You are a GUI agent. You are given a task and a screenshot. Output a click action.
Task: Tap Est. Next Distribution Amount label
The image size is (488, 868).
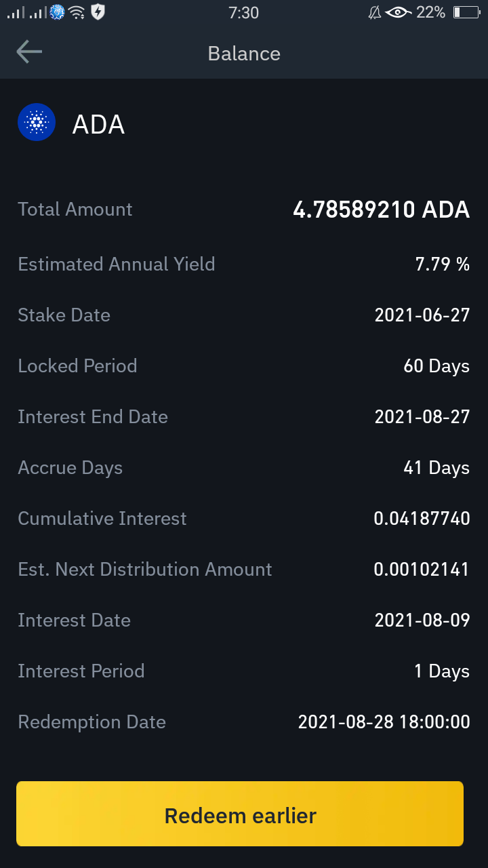145,569
